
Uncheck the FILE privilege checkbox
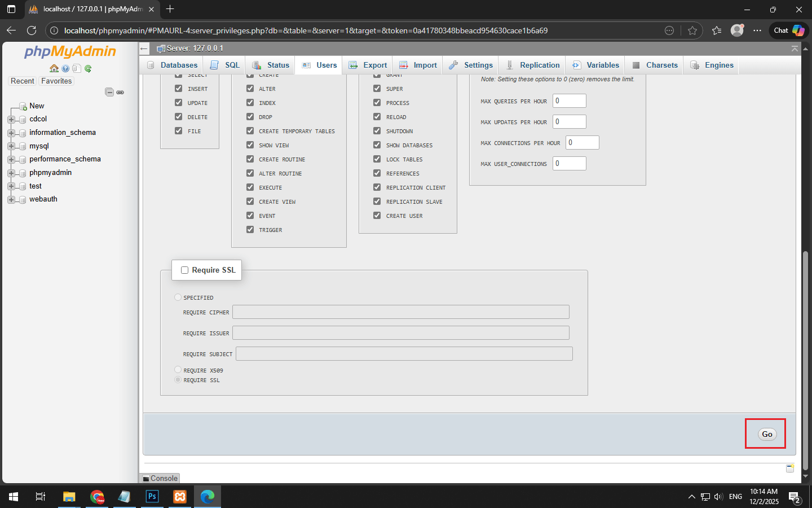pyautogui.click(x=179, y=131)
